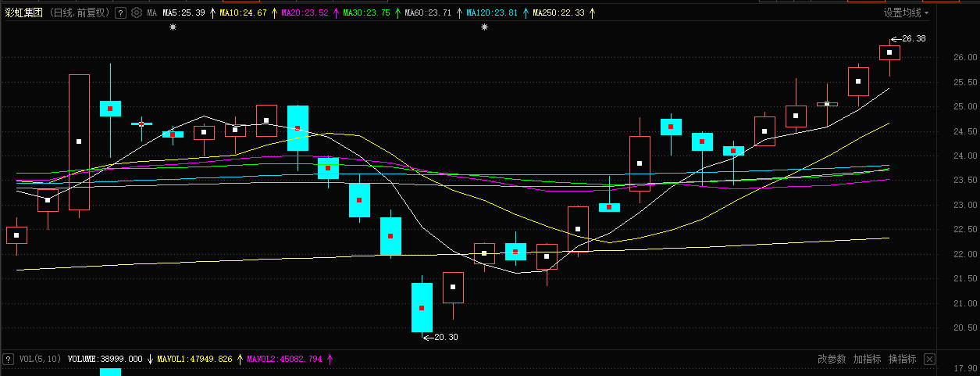Select MA10:24.67 moving average label
This screenshot has height=376, width=980.
point(244,13)
